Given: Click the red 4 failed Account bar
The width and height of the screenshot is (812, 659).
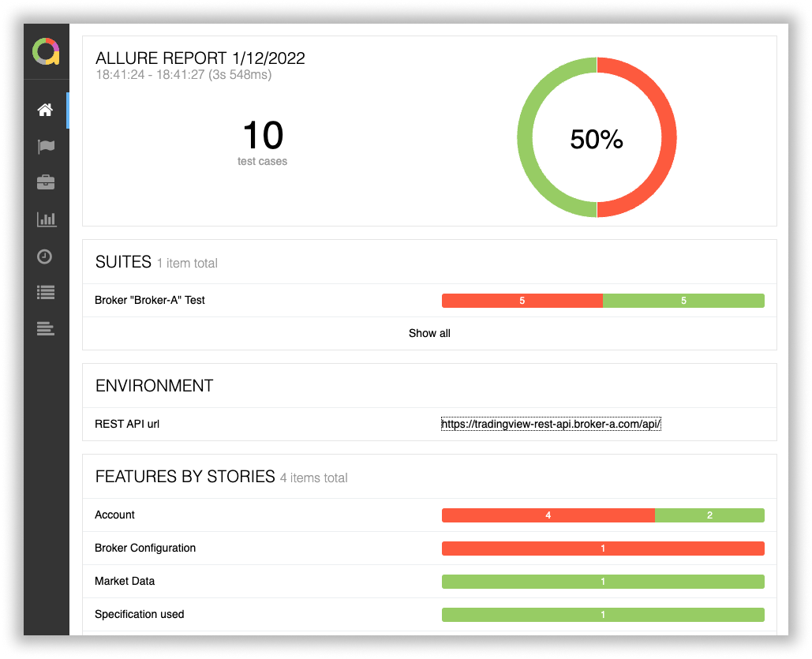Looking at the screenshot, I should point(548,515).
